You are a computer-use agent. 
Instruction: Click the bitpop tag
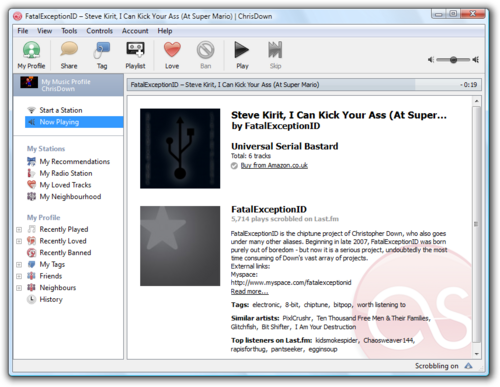tap(342, 305)
